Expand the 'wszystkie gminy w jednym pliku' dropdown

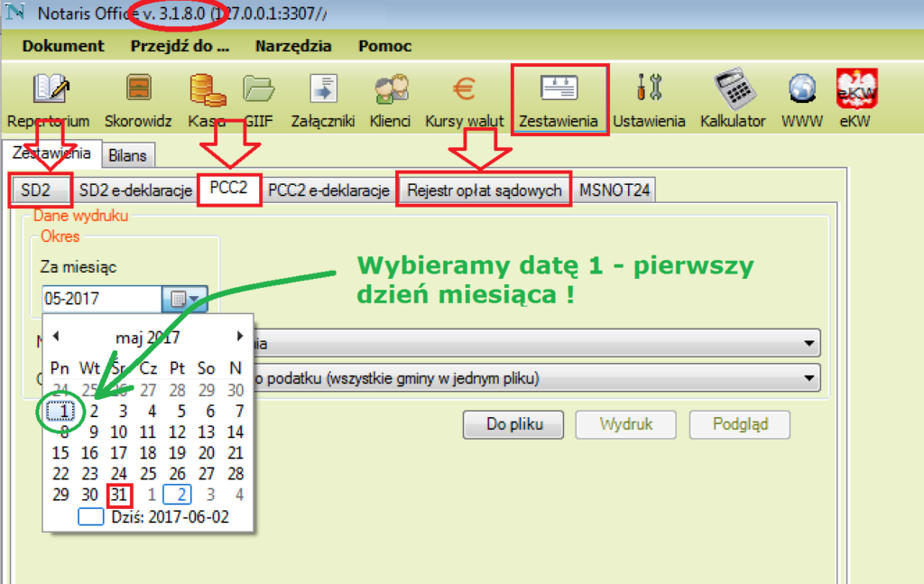coord(809,377)
